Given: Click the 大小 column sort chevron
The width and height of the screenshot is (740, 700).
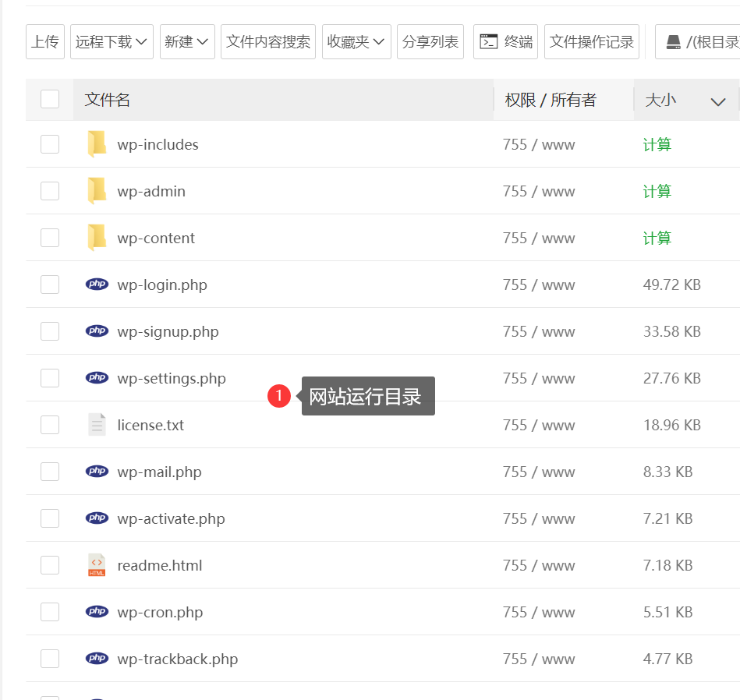Looking at the screenshot, I should click(x=718, y=101).
